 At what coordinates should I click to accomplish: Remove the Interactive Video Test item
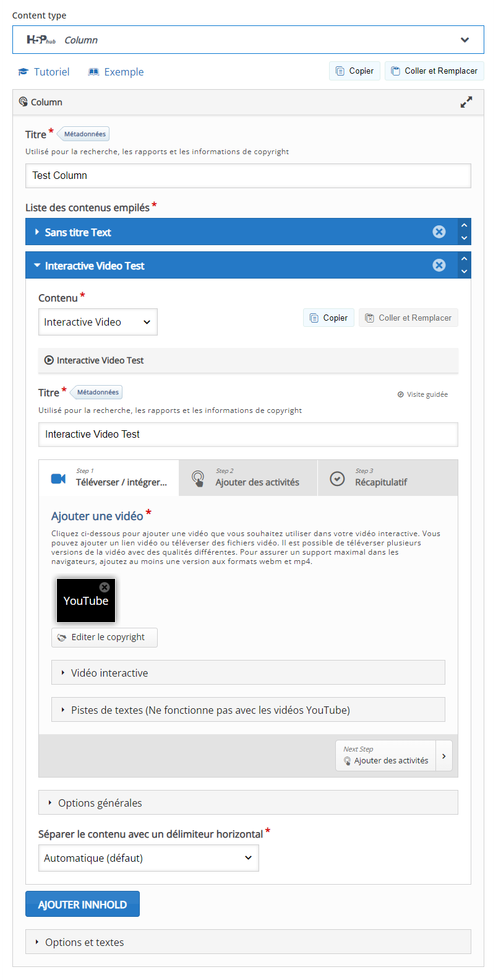(439, 265)
